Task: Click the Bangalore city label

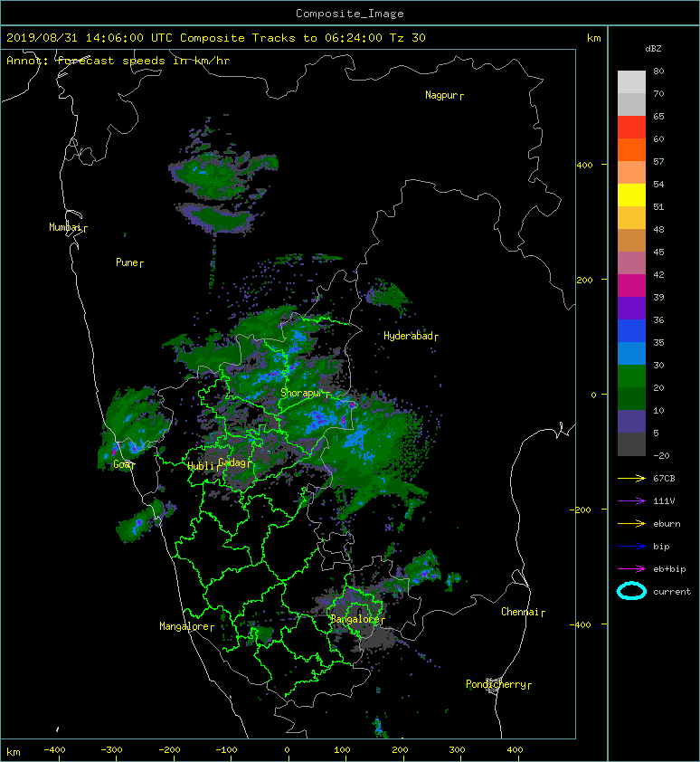Action: click(x=355, y=619)
